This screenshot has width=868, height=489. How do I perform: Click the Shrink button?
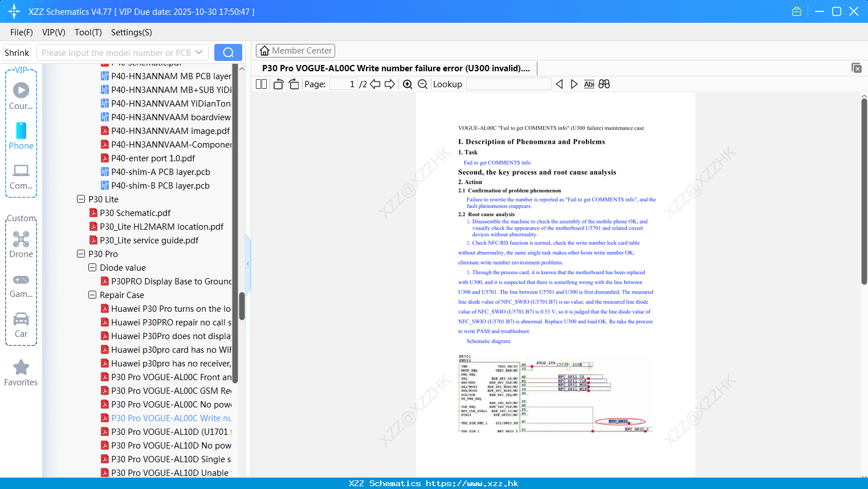tap(17, 52)
